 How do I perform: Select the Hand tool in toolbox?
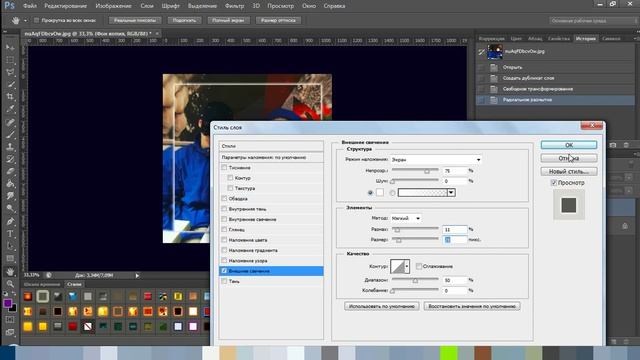click(10, 271)
